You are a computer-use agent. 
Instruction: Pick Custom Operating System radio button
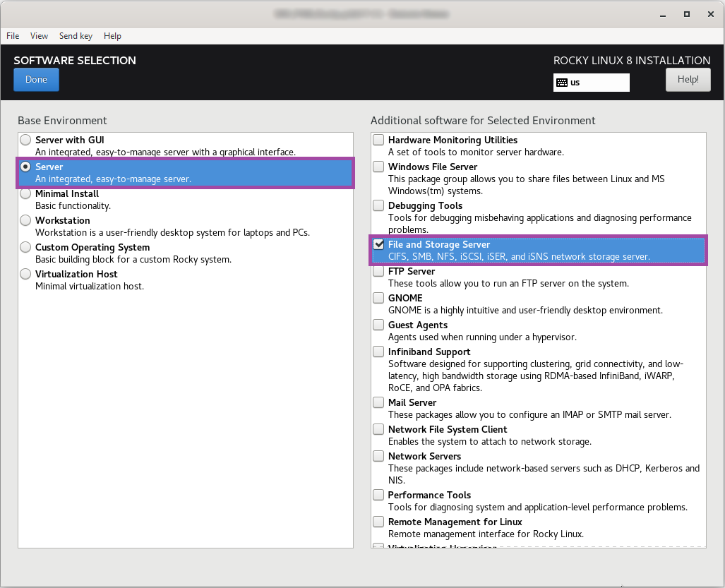point(25,247)
